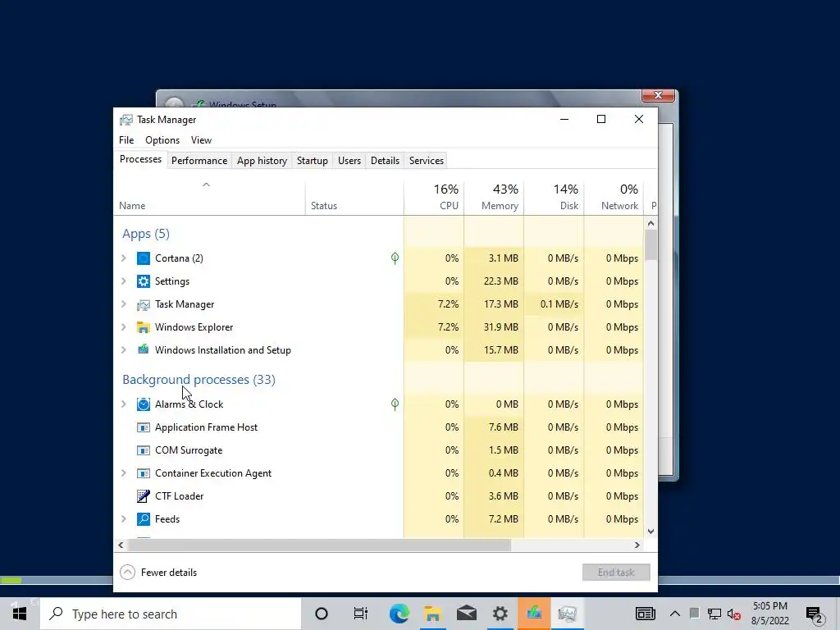
Task: Switch to Windows Setup taskbar button
Action: tap(533, 614)
